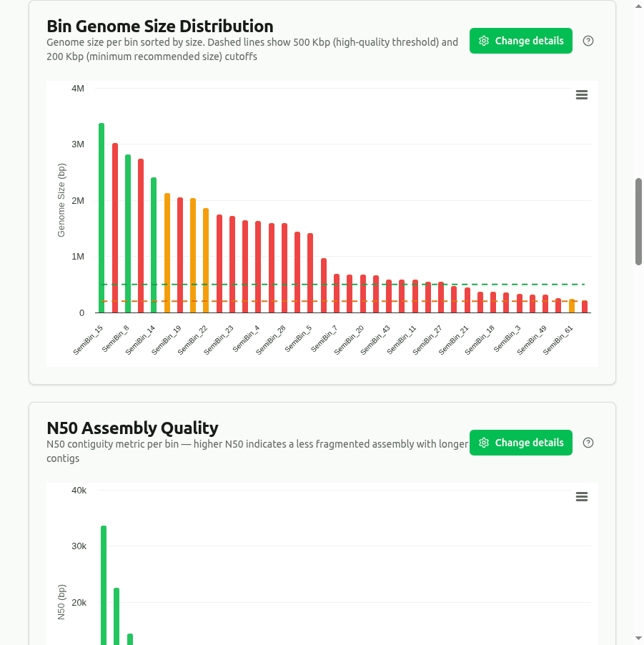The width and height of the screenshot is (644, 645).
Task: Click the help icon beside N50 Assembly Quality
Action: 588,443
